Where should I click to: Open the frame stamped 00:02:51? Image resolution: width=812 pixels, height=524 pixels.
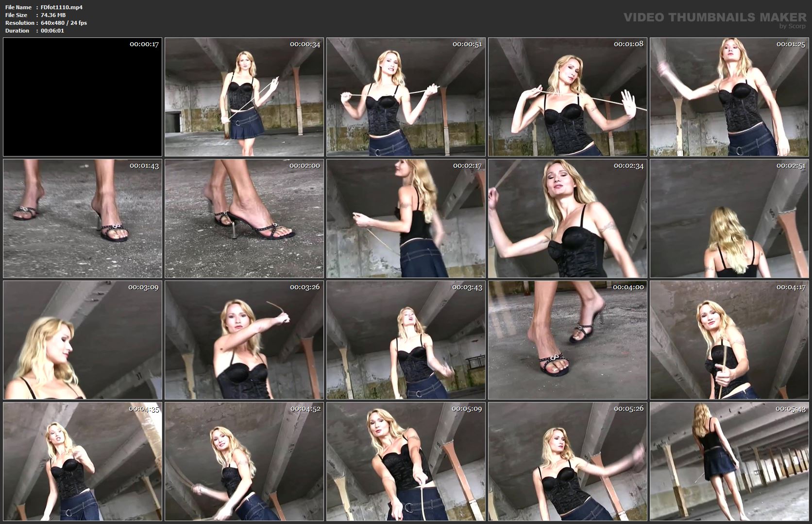click(x=729, y=219)
